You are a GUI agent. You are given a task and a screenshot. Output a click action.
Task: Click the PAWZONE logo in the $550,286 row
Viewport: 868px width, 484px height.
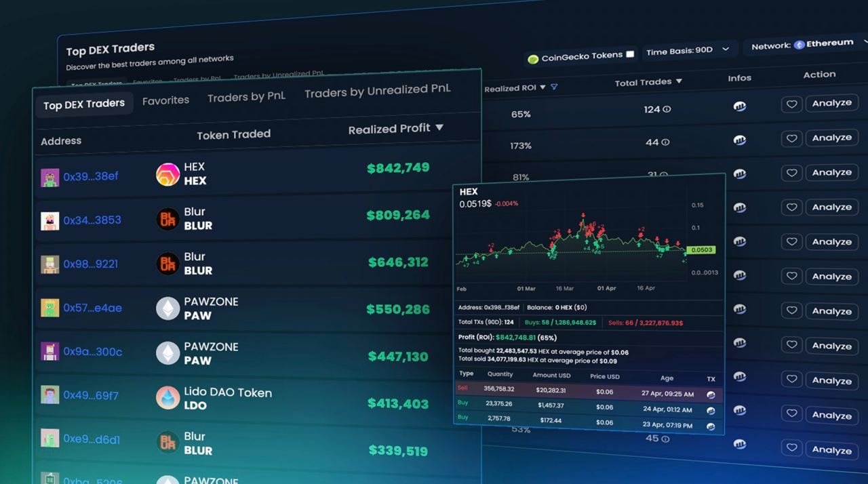167,308
